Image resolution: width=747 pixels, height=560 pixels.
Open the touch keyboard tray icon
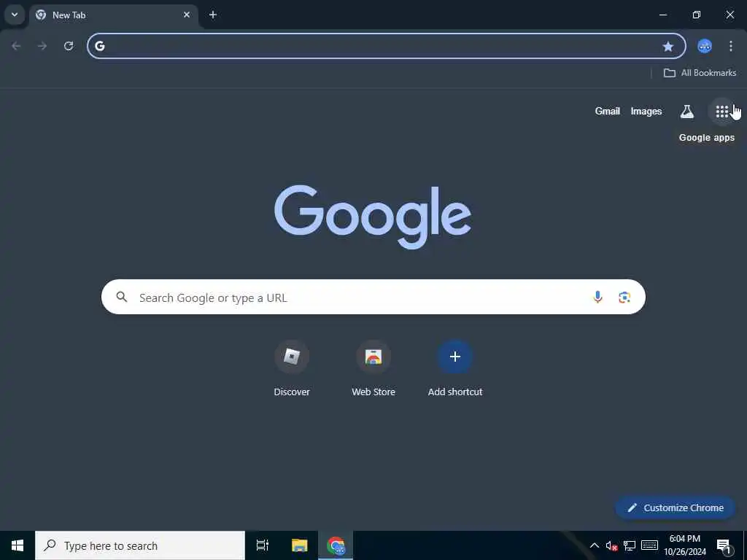pyautogui.click(x=649, y=545)
